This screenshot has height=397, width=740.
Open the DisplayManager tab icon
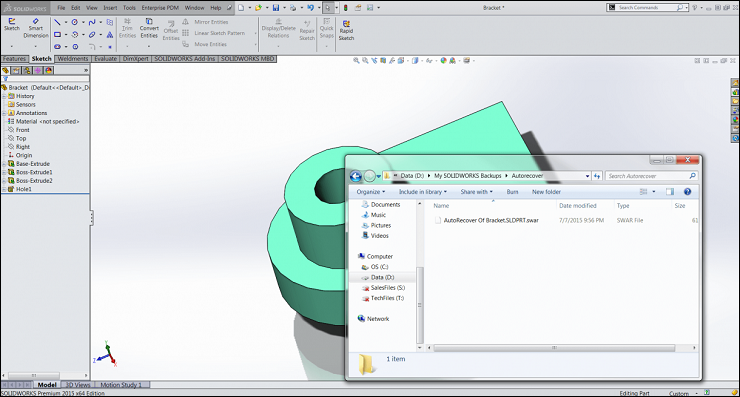[x=49, y=70]
